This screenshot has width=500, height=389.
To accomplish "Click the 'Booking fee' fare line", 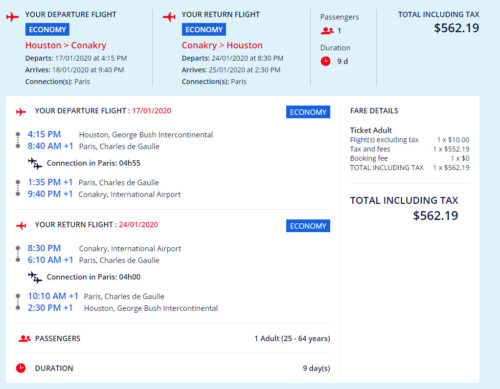I will click(369, 158).
